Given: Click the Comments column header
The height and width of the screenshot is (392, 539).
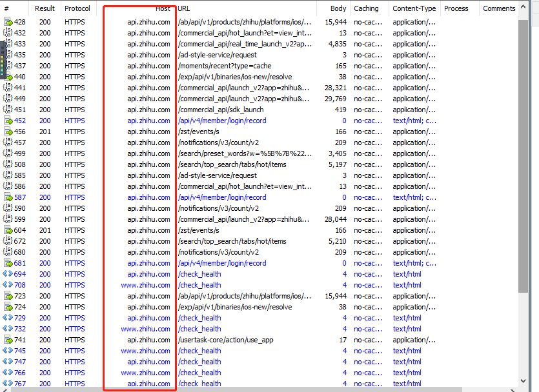Looking at the screenshot, I should (x=498, y=8).
